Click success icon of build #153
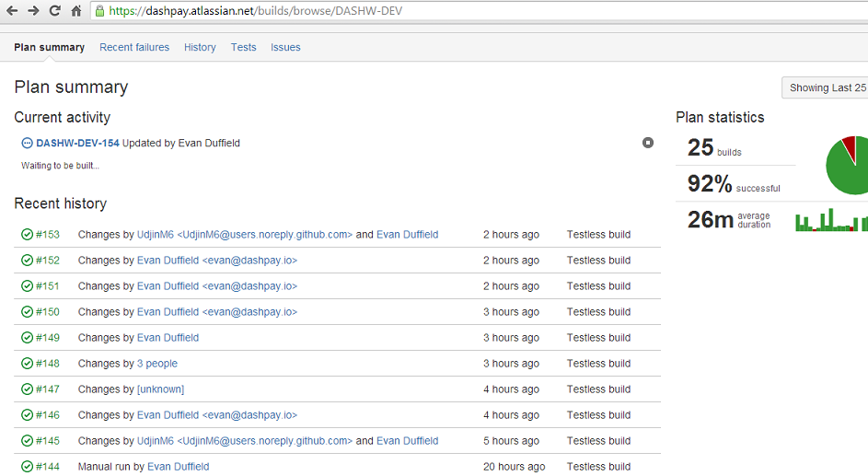 coord(27,235)
